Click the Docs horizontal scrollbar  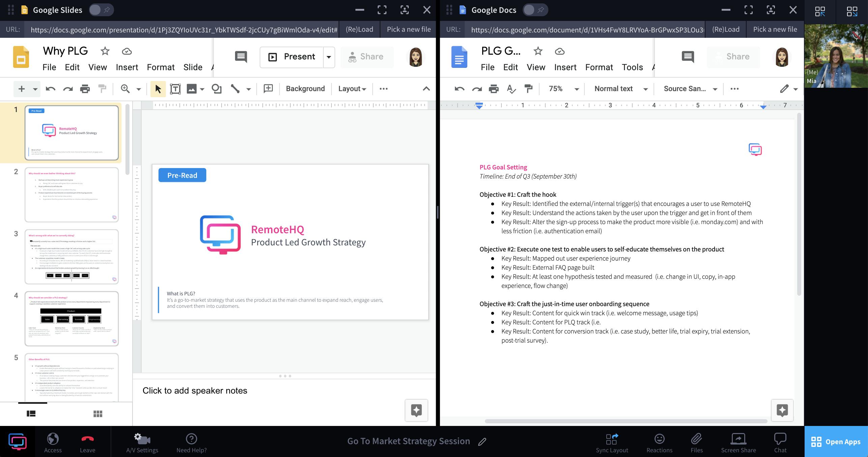[x=626, y=421]
